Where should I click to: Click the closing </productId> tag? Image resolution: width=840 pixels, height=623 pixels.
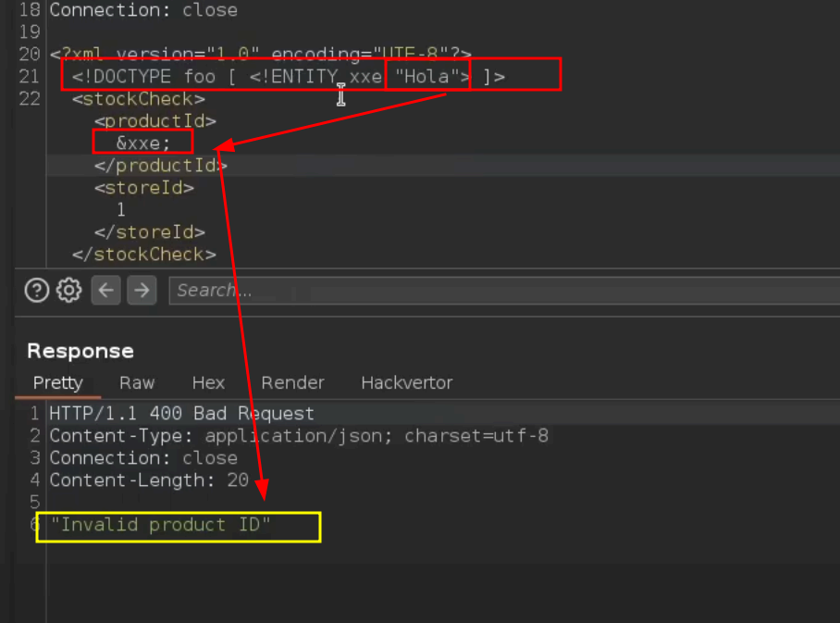coord(161,166)
